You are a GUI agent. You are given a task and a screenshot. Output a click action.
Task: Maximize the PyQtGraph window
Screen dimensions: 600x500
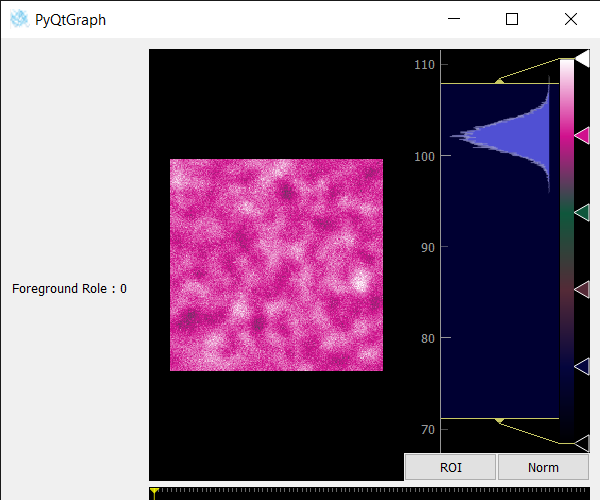pyautogui.click(x=512, y=19)
